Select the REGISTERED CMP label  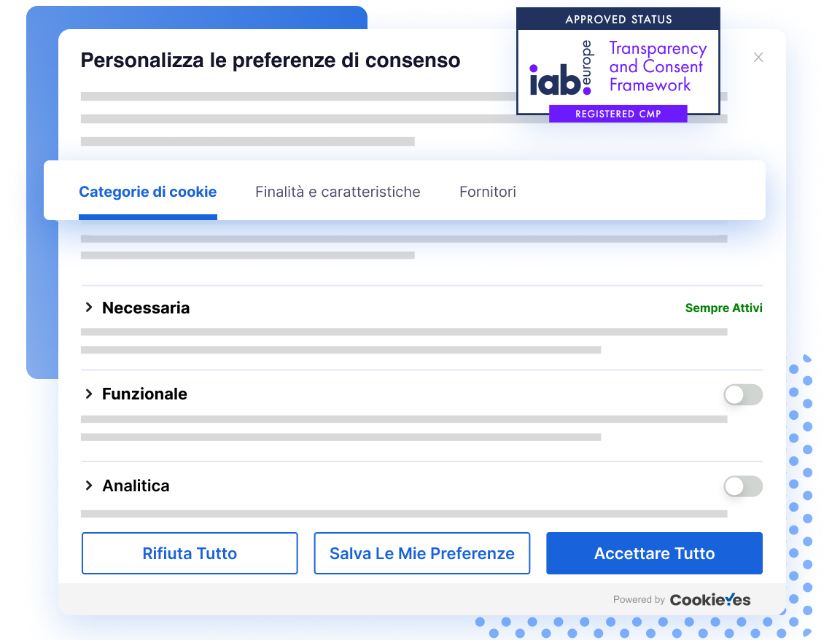coord(618,114)
